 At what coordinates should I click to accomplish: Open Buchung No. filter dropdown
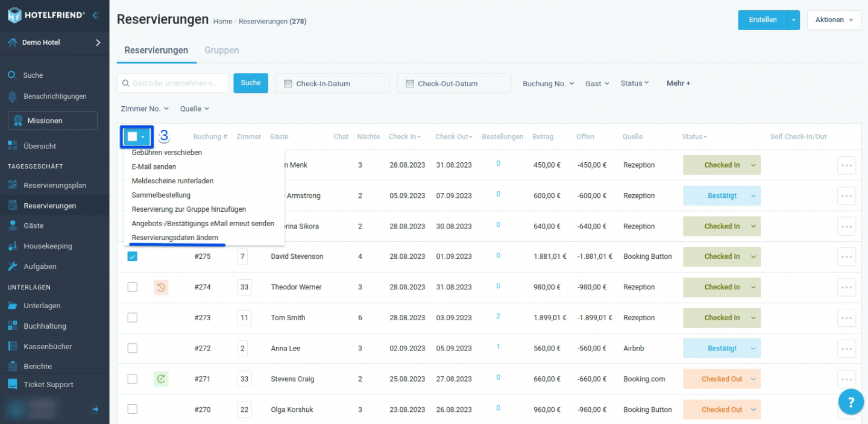548,84
